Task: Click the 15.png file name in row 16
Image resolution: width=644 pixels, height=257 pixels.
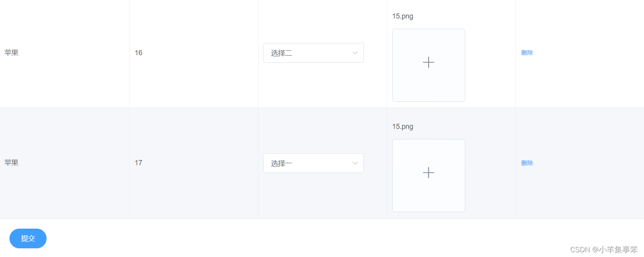Action: coord(402,16)
